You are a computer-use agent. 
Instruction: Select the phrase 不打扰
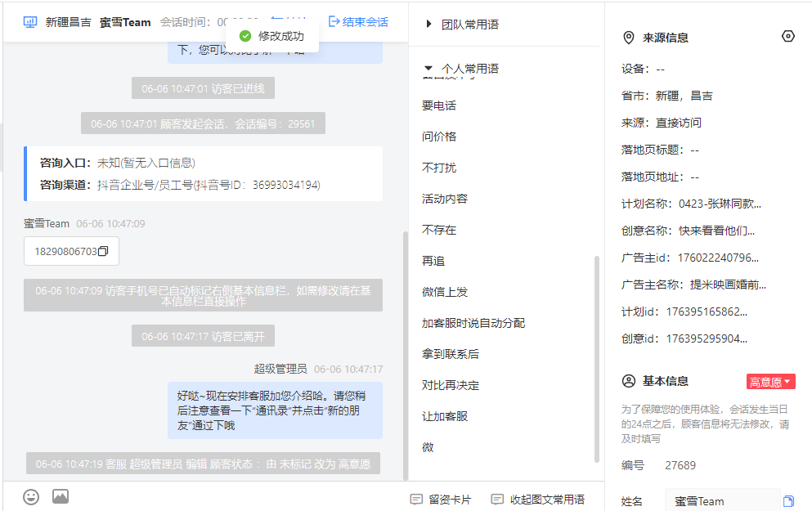coord(439,168)
